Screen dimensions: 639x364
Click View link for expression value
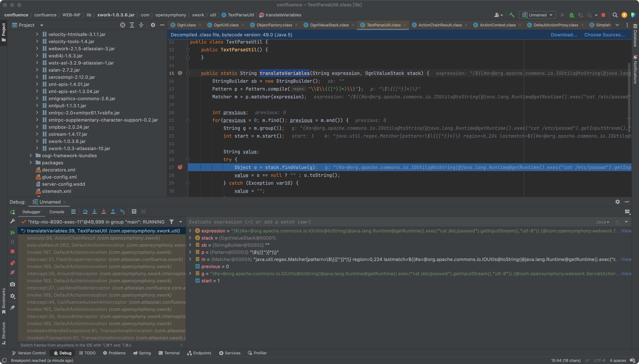tap(626, 231)
